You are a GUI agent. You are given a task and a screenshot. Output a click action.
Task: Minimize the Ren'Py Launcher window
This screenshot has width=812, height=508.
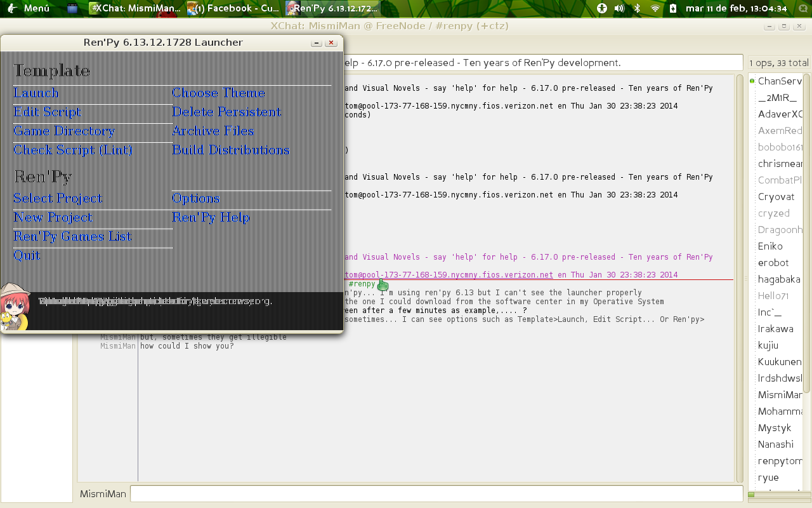click(316, 43)
